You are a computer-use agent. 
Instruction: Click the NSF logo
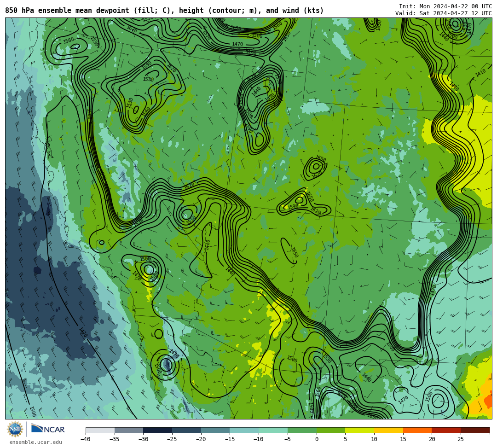15,429
